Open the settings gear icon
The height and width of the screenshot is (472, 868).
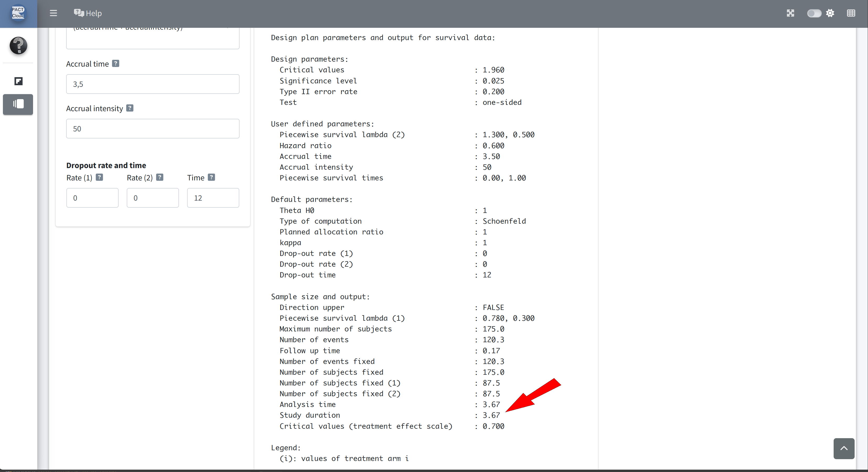point(830,13)
